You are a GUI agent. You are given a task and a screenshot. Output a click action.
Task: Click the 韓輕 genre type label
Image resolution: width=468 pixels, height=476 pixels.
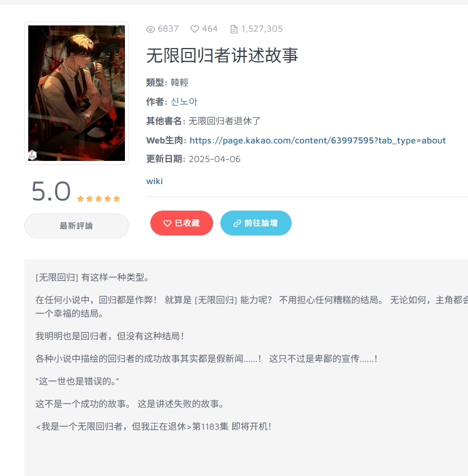click(x=179, y=82)
